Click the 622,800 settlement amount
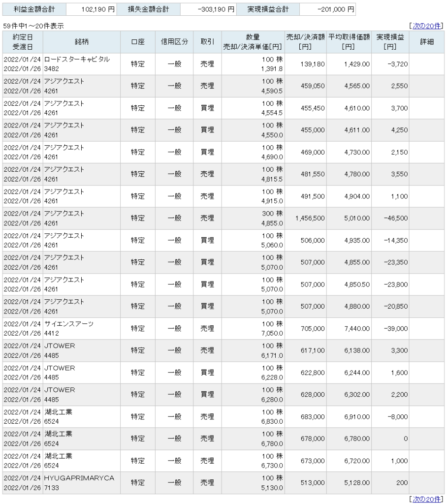This screenshot has height=504, width=446. click(313, 373)
